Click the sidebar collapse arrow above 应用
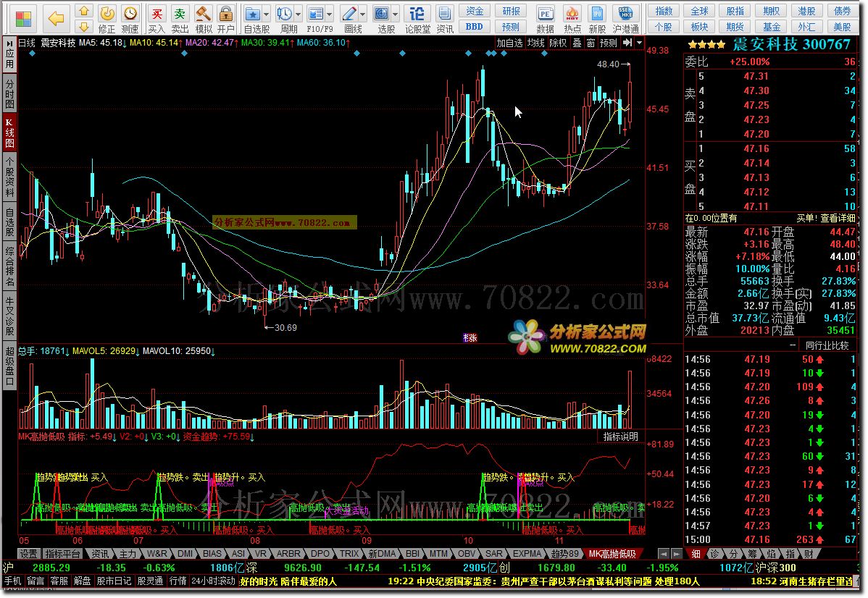Screen dimensions: 868x598 coord(9,42)
